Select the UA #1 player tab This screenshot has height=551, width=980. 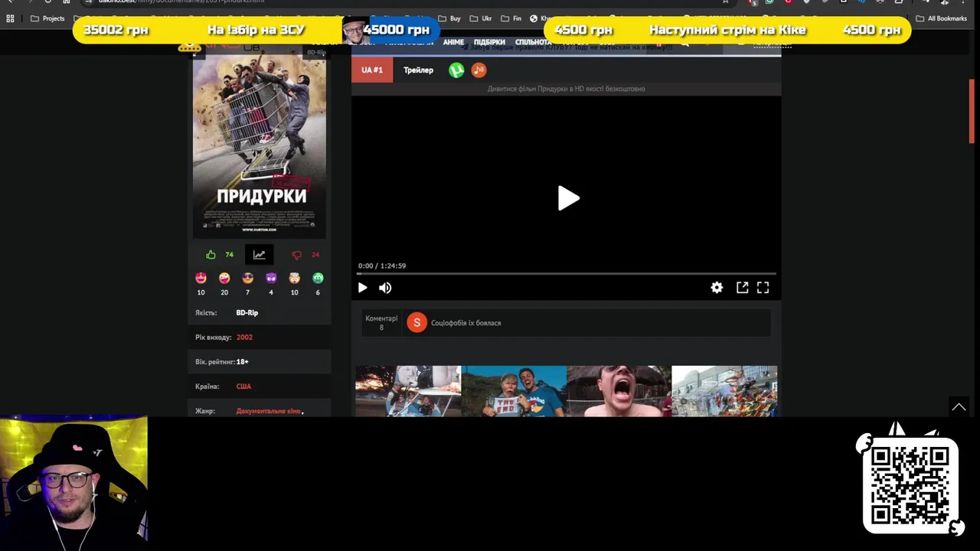coord(372,70)
